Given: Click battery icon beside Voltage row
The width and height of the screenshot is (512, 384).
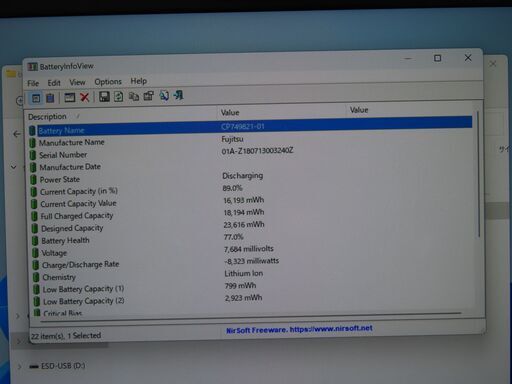Looking at the screenshot, I should click(35, 253).
